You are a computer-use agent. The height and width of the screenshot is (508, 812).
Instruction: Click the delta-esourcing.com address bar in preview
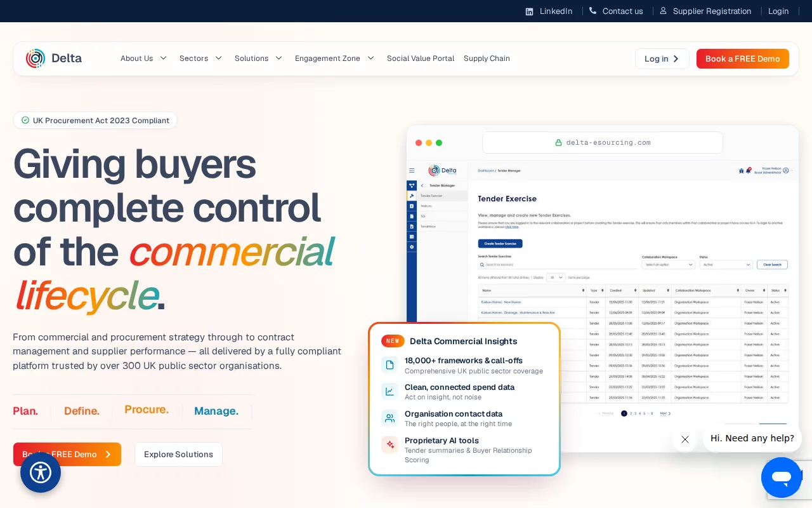coord(603,142)
